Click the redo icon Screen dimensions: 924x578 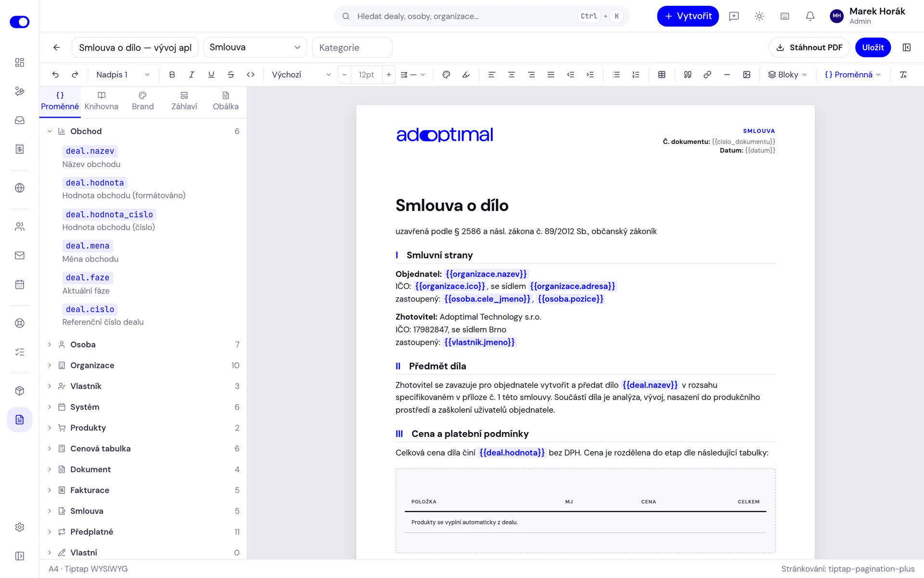point(75,75)
